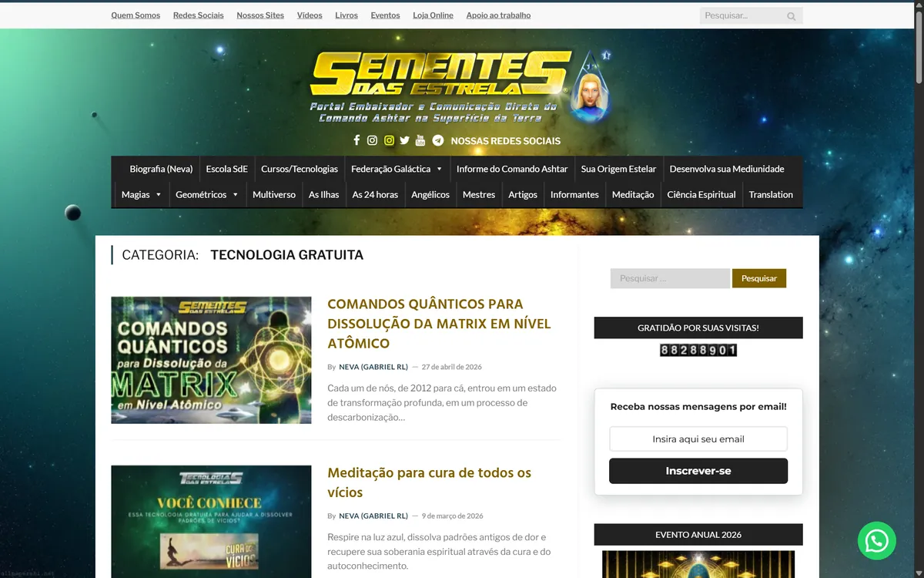Screen dimensions: 924x578
Task: Go to Redes Sociais top link
Action: point(199,15)
